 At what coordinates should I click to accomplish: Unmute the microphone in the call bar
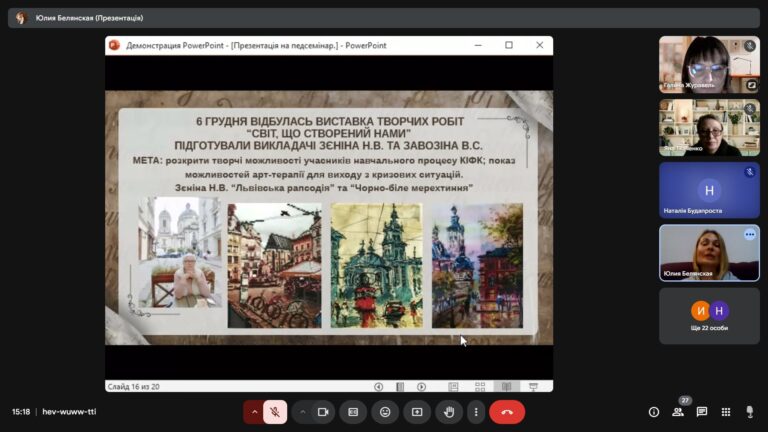(275, 412)
